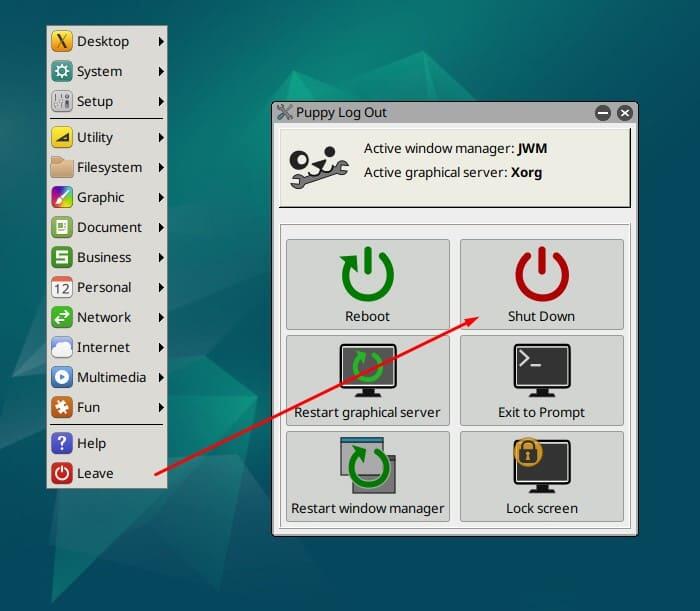Image resolution: width=700 pixels, height=611 pixels.
Task: Click the JWM window manager text
Action: click(532, 148)
